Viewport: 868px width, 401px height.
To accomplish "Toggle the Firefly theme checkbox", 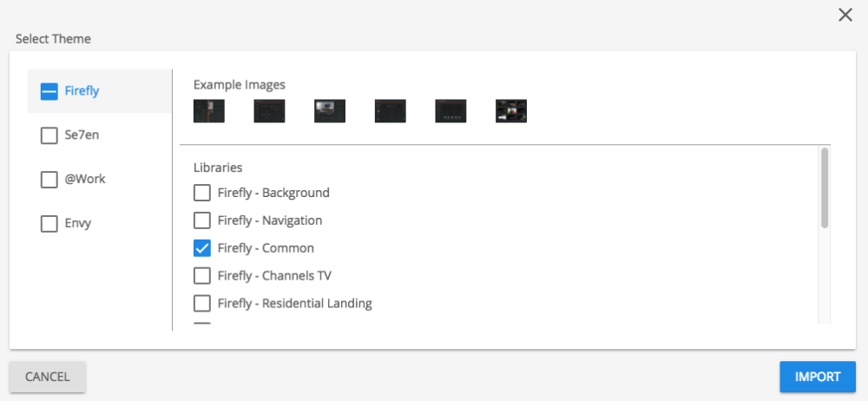I will (49, 91).
